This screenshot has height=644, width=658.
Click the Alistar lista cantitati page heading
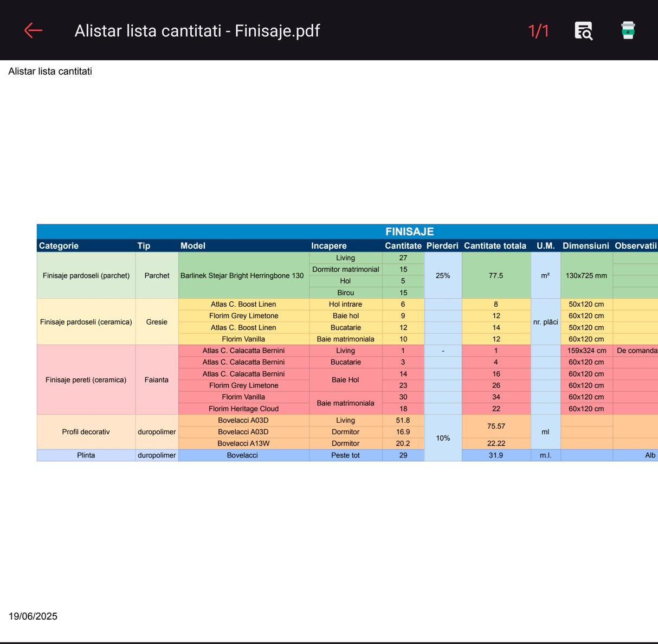pos(50,72)
